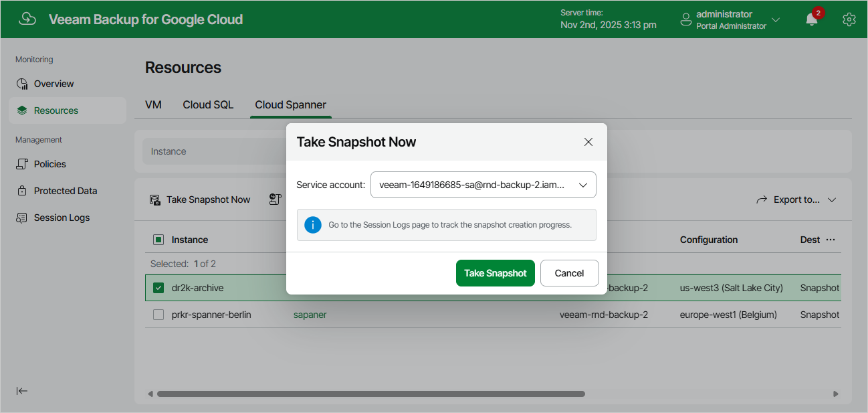Click the europe-west1 (Belgium) cell

(x=728, y=315)
